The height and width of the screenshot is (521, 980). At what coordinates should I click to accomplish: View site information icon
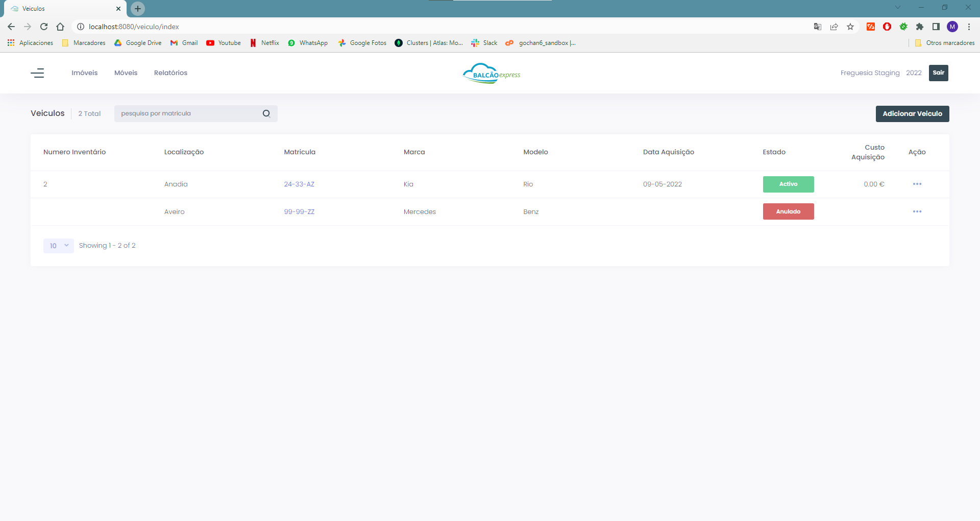tap(80, 27)
